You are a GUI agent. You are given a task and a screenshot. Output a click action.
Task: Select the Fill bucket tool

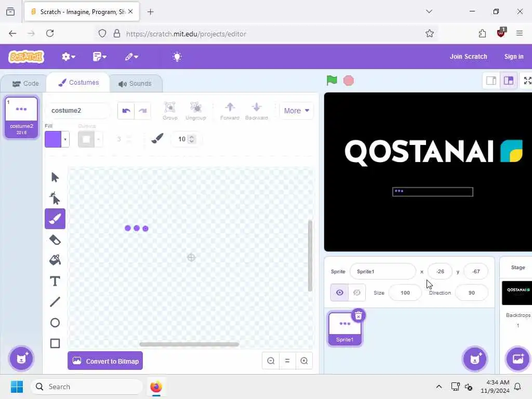55,260
